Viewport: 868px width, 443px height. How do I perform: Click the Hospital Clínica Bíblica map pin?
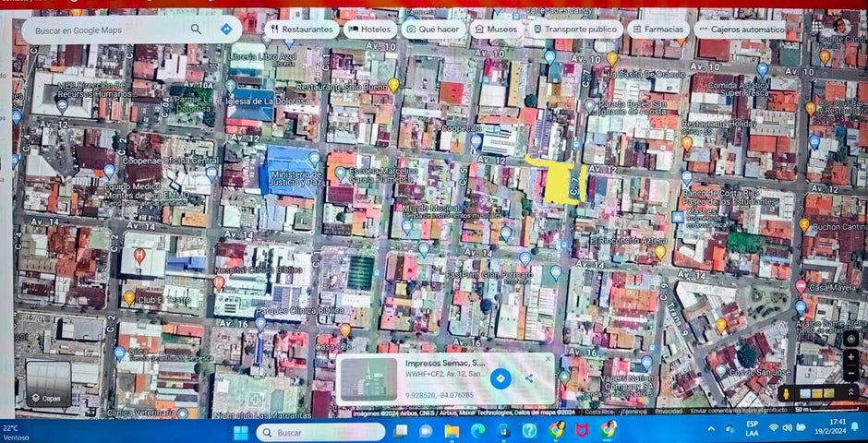219,282
